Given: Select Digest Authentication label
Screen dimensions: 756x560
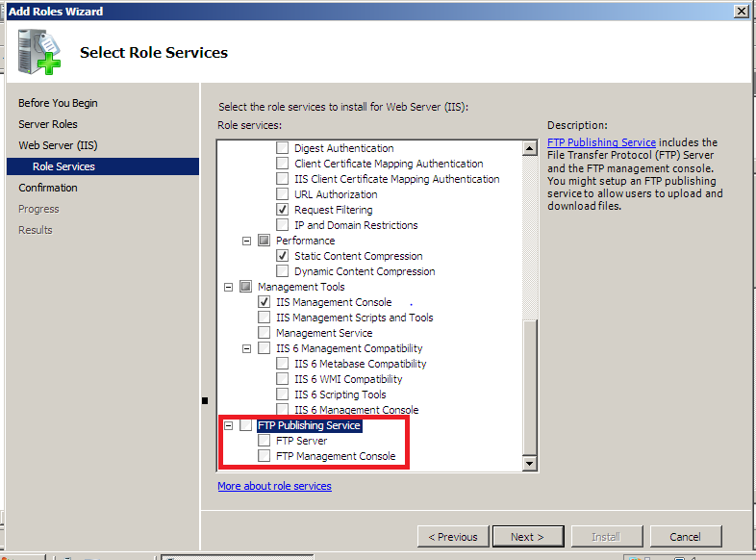Looking at the screenshot, I should coord(343,147).
